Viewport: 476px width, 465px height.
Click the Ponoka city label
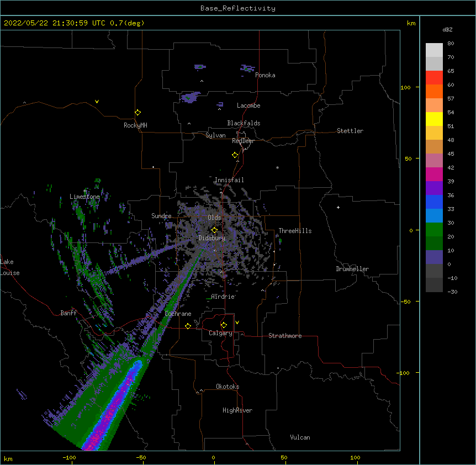point(265,75)
